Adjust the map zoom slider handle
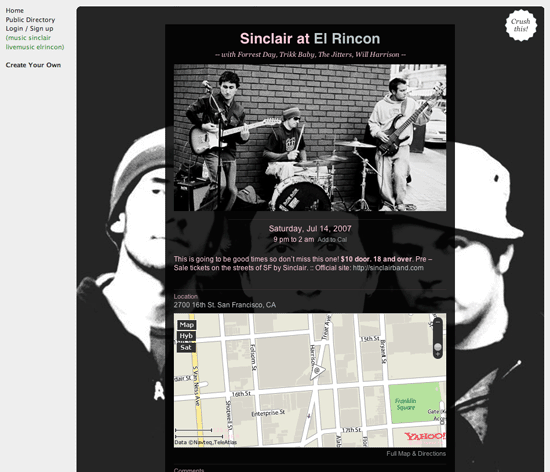The width and height of the screenshot is (550, 472). pos(437,347)
